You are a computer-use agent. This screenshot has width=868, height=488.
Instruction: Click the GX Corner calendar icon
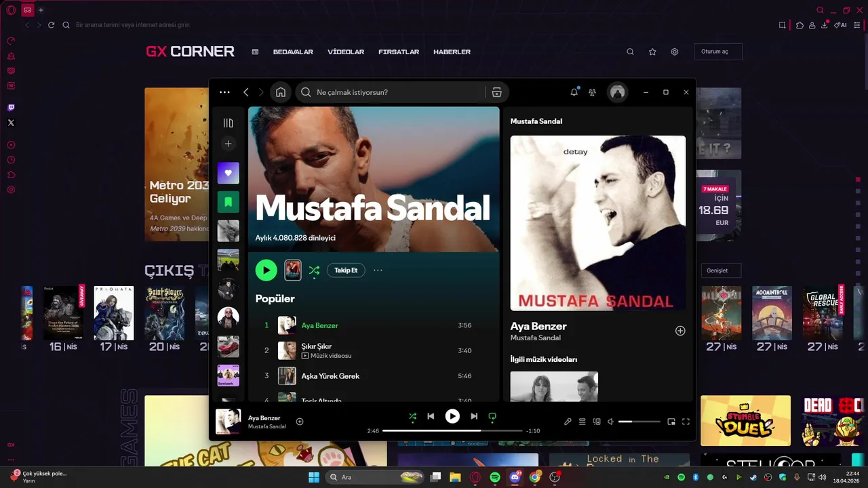pyautogui.click(x=255, y=52)
